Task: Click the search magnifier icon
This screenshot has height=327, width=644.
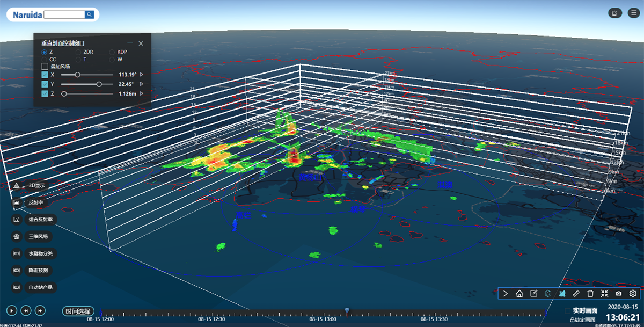Action: [x=89, y=15]
